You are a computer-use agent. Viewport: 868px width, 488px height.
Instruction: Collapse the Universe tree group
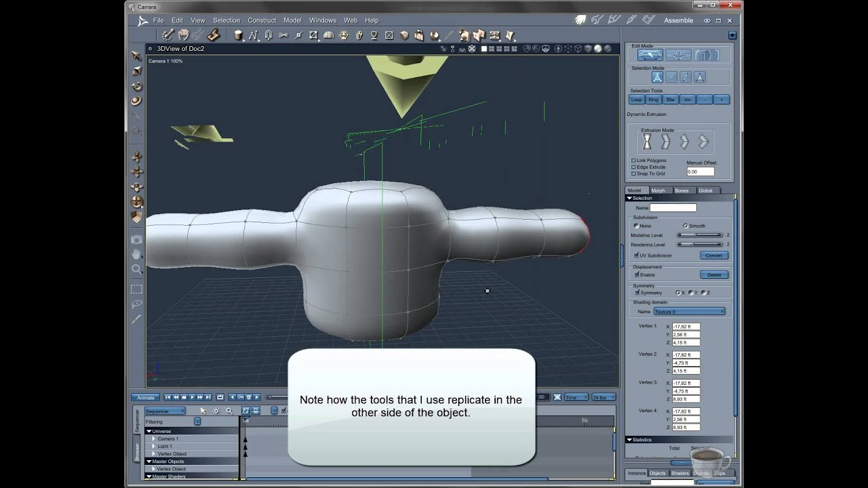click(x=149, y=431)
